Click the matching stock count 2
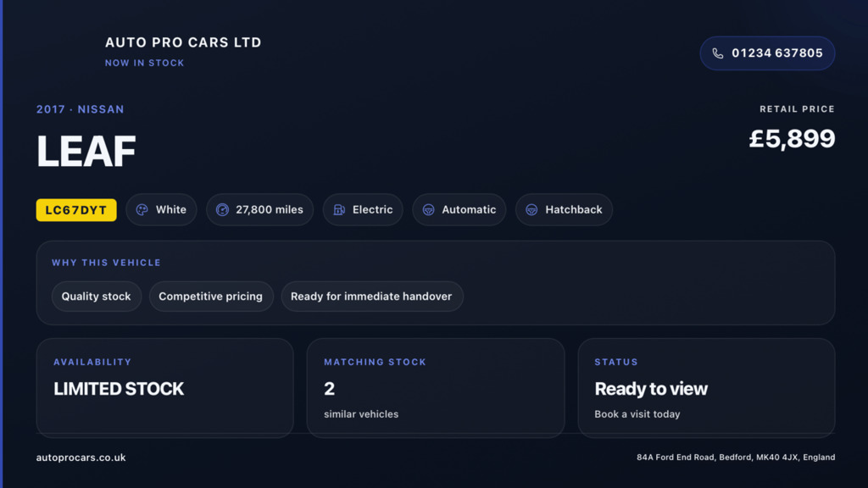Screen dimensions: 868x488 (330, 389)
